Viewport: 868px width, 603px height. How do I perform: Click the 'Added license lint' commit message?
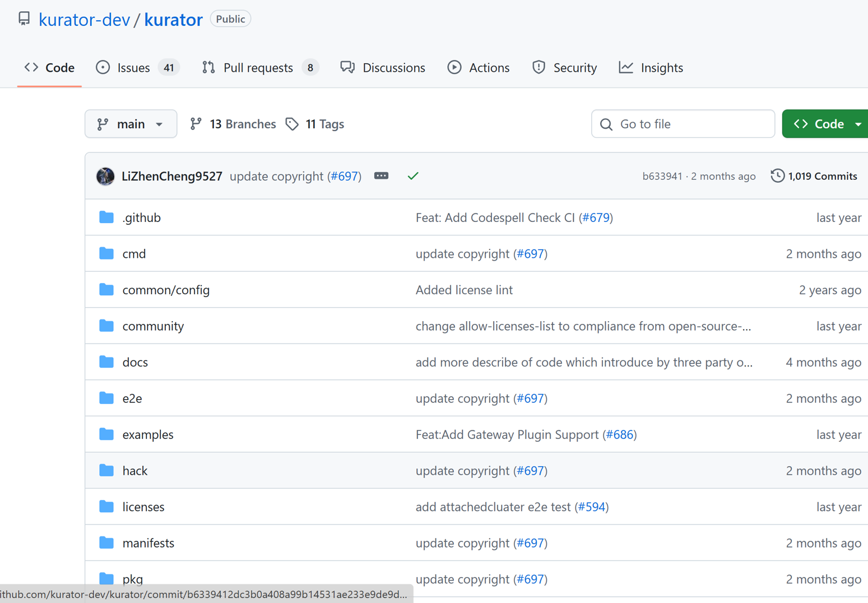(464, 290)
